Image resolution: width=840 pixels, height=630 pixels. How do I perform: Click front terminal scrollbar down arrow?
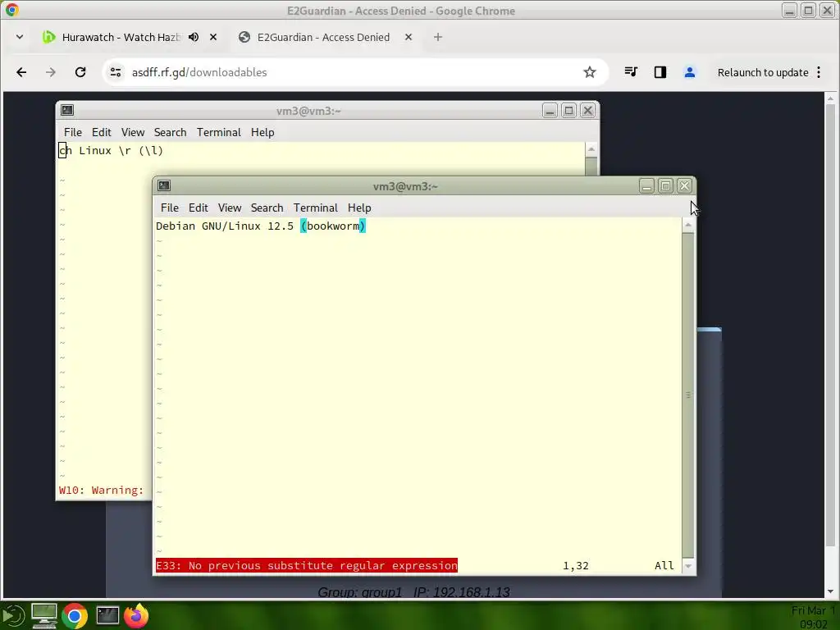[x=688, y=566]
